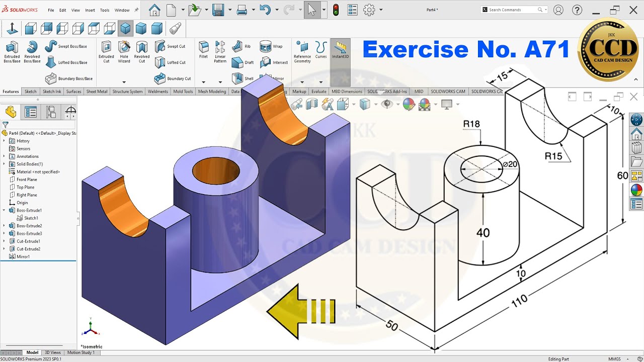Open the Tools menu
This screenshot has height=362, width=644.
pyautogui.click(x=105, y=10)
